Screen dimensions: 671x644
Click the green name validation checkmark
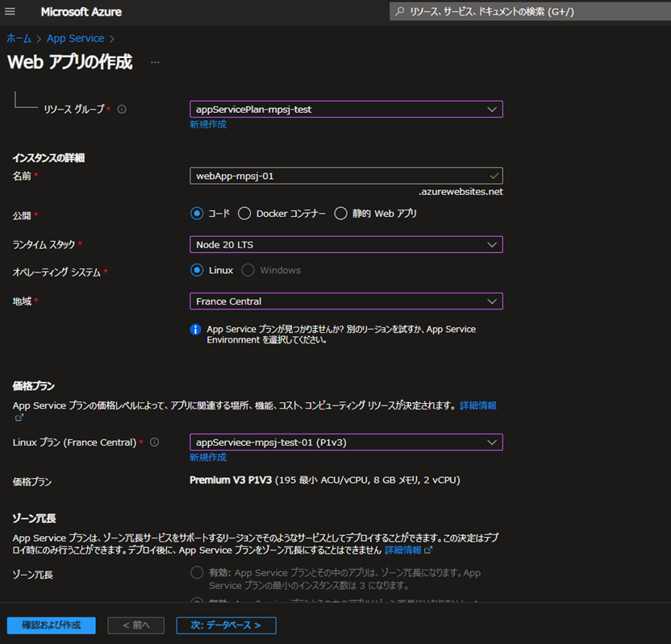pos(494,176)
